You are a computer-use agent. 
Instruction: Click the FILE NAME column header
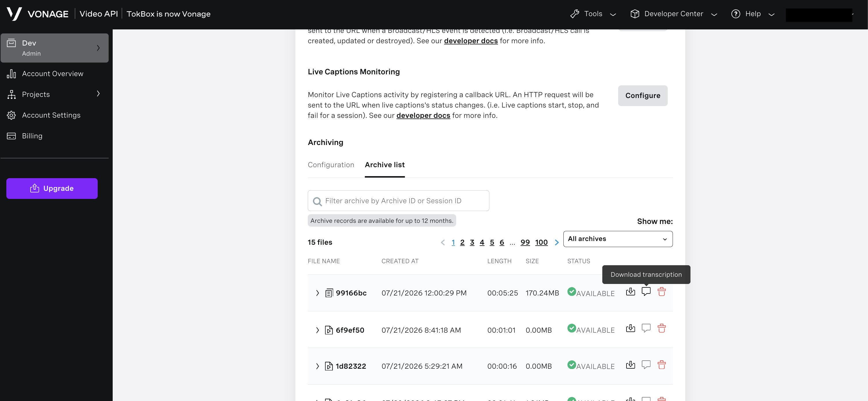click(x=324, y=261)
